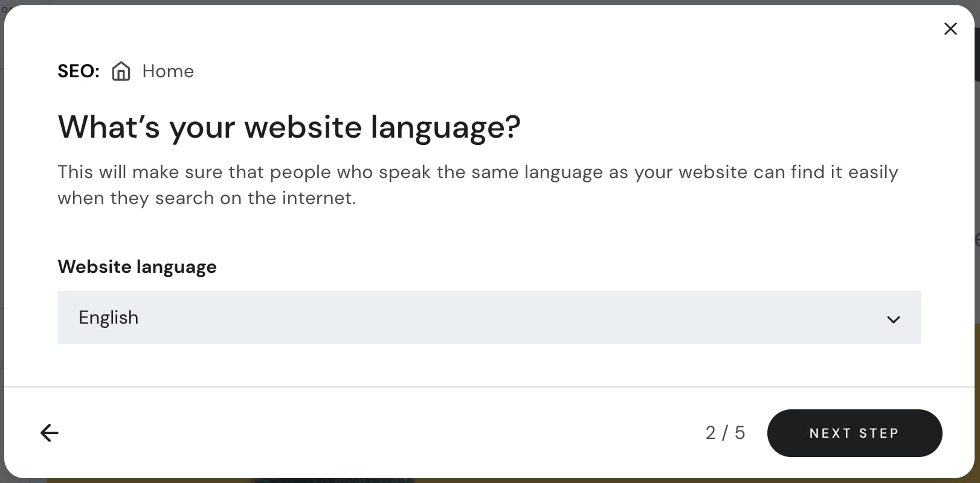Click inside the English language field
The height and width of the screenshot is (483, 980).
242,317
